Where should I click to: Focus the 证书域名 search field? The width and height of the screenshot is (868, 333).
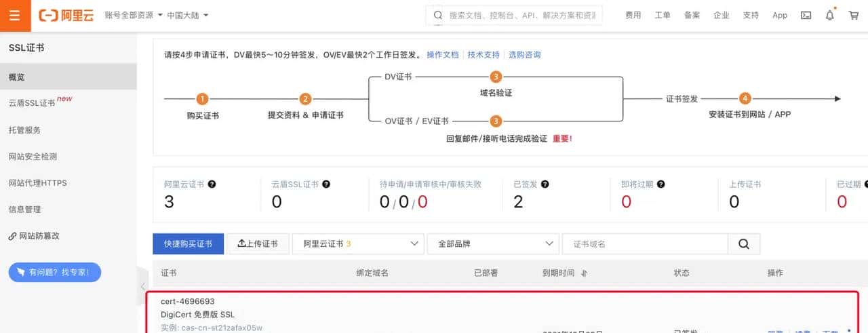click(645, 244)
